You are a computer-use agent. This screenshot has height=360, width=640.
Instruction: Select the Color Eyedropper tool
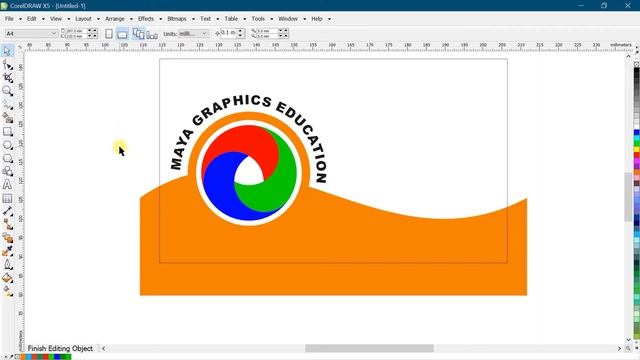pyautogui.click(x=7, y=251)
